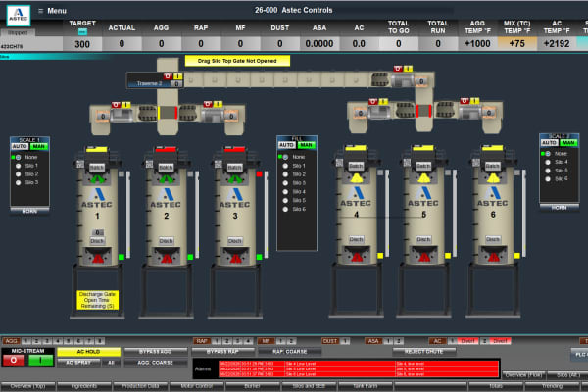Turn on Traverse 2 with yellow I
This screenshot has height=392, width=588.
tap(177, 76)
